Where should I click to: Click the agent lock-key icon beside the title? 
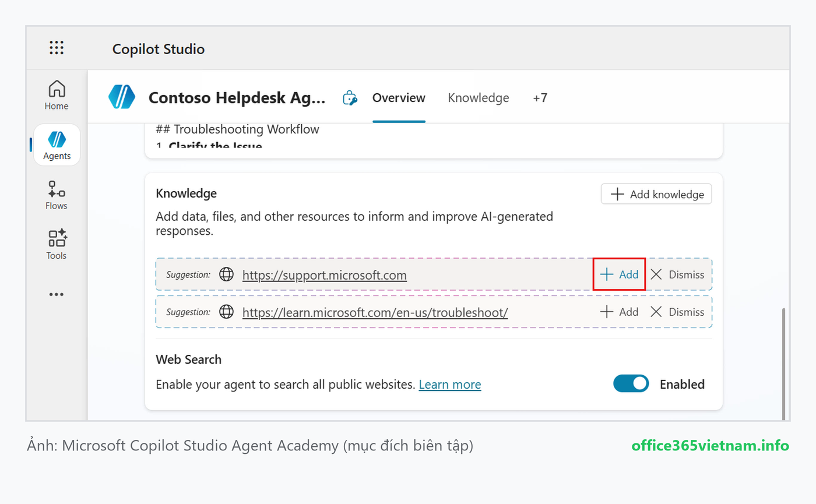[x=350, y=98]
